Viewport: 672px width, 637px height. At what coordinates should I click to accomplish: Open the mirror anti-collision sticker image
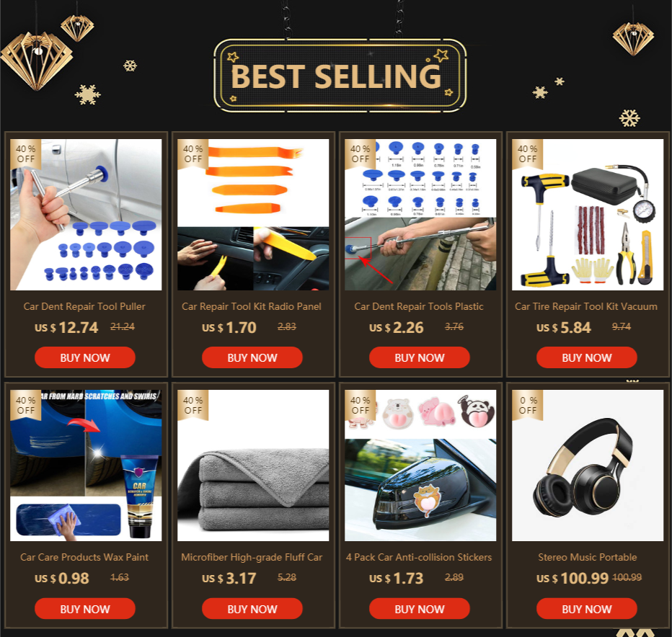[420, 465]
